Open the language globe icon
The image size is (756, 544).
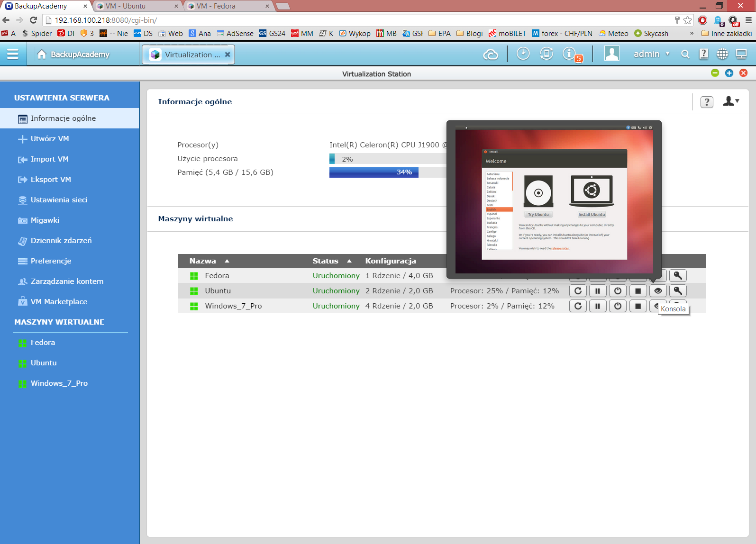[722, 54]
